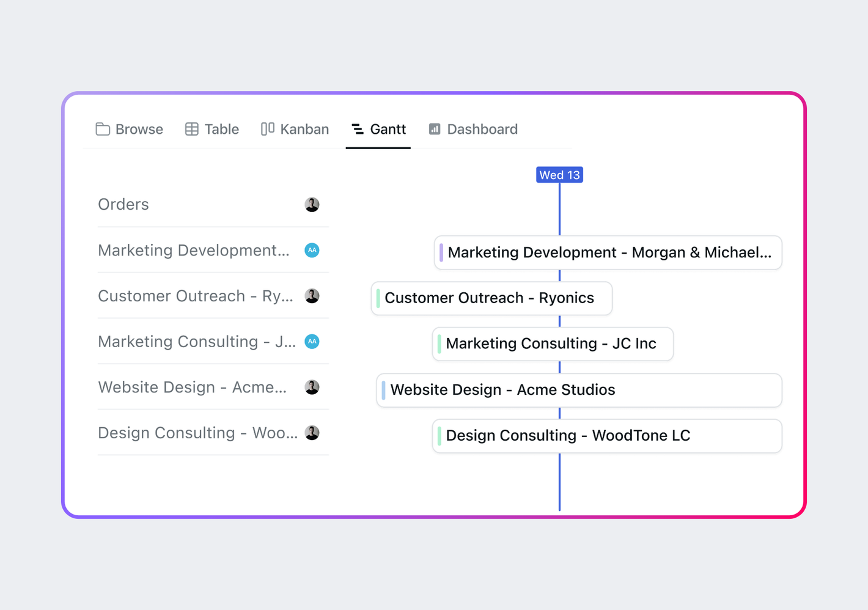The image size is (868, 610).
Task: Click the avatar next to Website Design
Action: pyautogui.click(x=312, y=388)
